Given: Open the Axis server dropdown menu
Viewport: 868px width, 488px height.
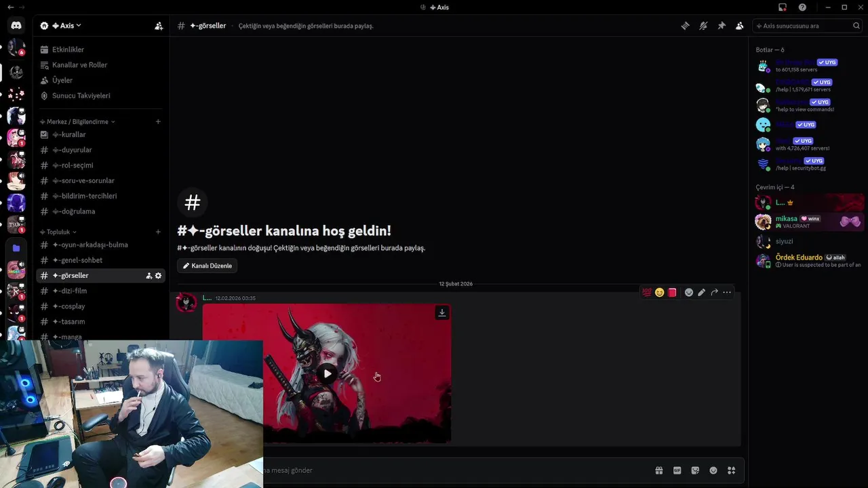Looking at the screenshot, I should click(66, 26).
